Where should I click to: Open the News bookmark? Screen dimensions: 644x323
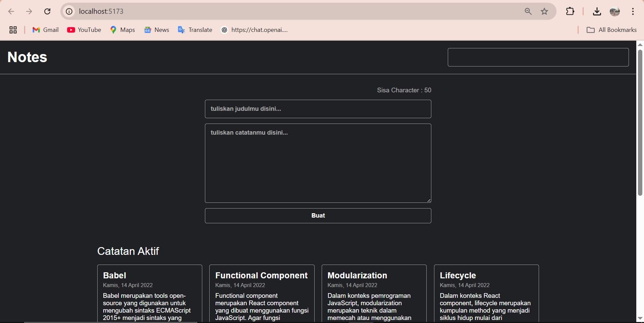(157, 30)
